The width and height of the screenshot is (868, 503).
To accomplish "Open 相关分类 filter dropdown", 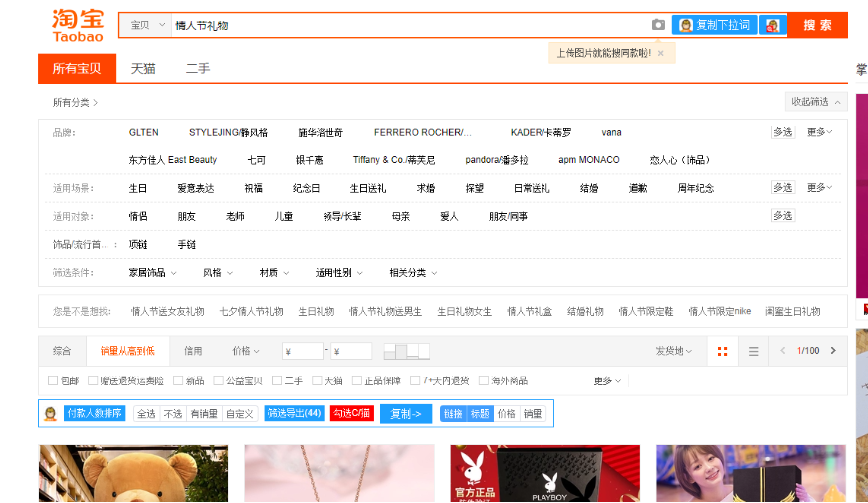I will click(x=413, y=273).
